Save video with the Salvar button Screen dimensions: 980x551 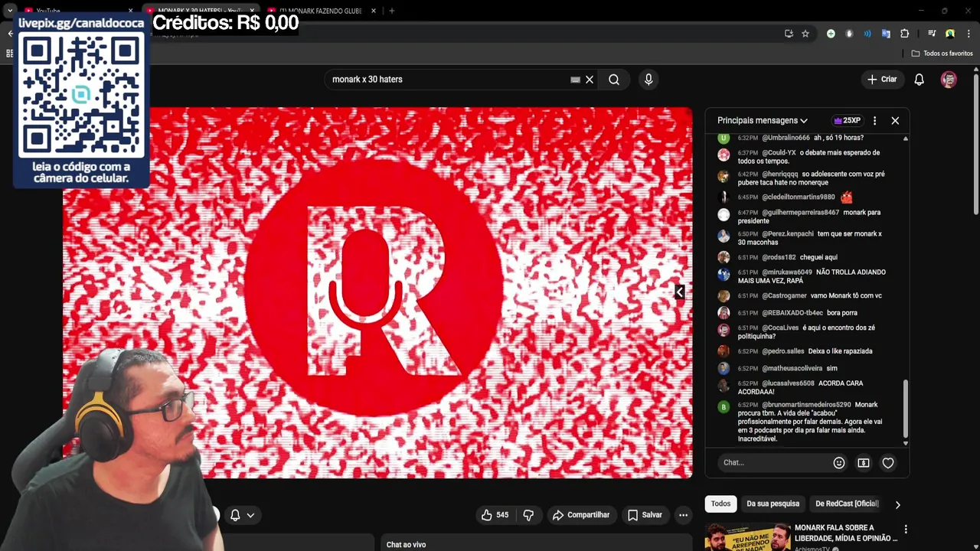pyautogui.click(x=645, y=515)
